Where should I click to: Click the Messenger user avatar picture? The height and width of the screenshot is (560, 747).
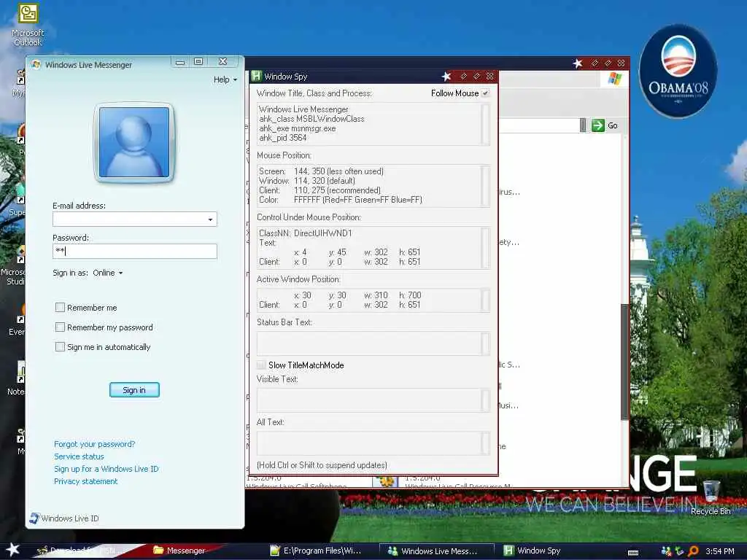coord(134,142)
